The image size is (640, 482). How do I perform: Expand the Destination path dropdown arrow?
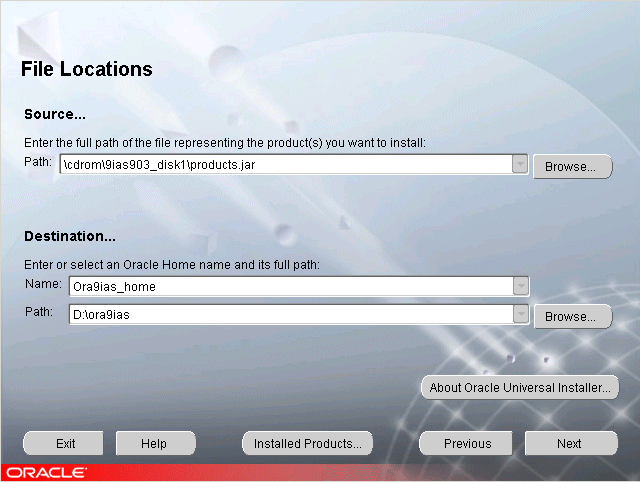coord(521,314)
